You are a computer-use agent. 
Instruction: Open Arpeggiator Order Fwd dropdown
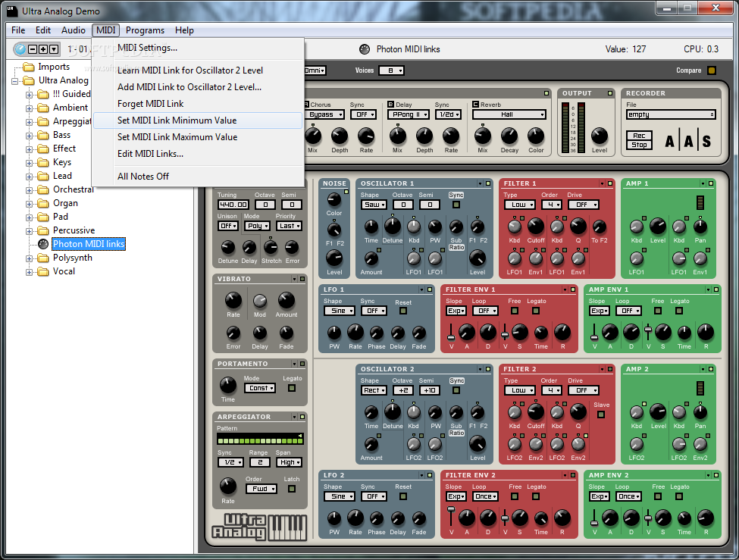pyautogui.click(x=261, y=489)
